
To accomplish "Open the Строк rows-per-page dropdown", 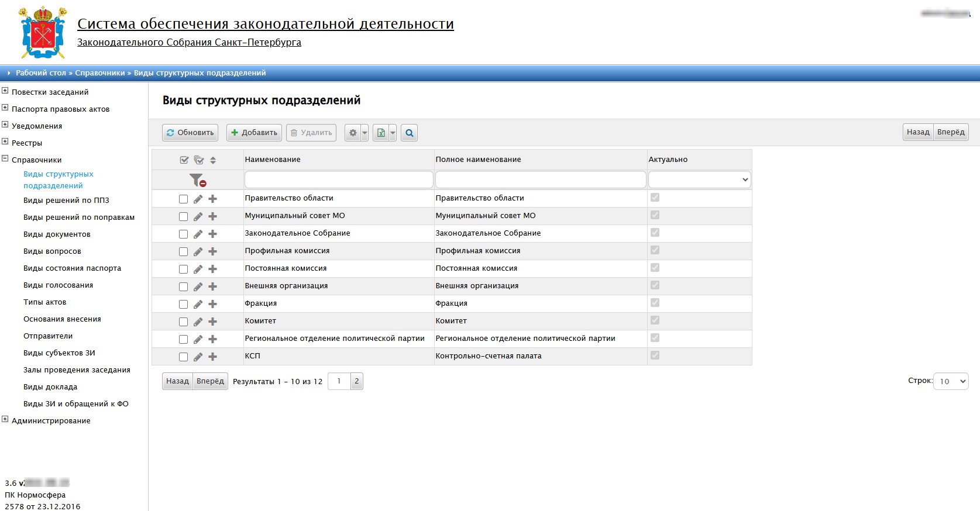I will click(x=950, y=381).
